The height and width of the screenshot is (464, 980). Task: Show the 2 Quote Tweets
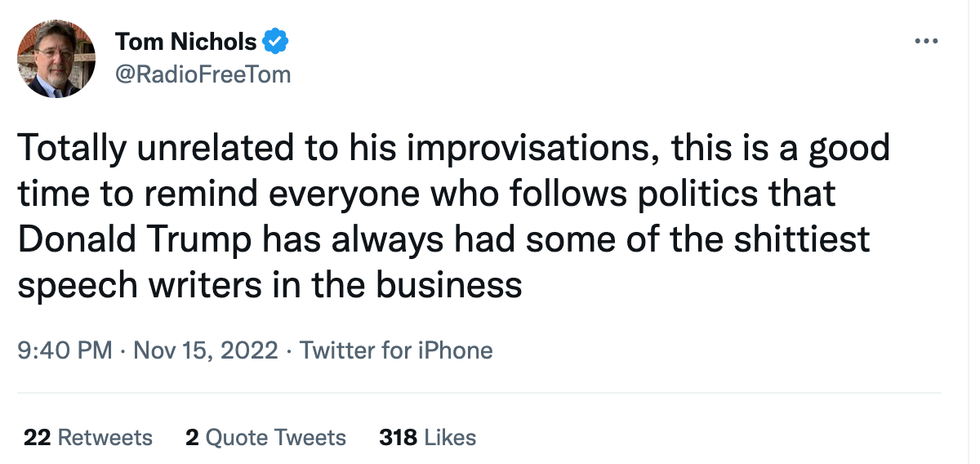pos(266,437)
